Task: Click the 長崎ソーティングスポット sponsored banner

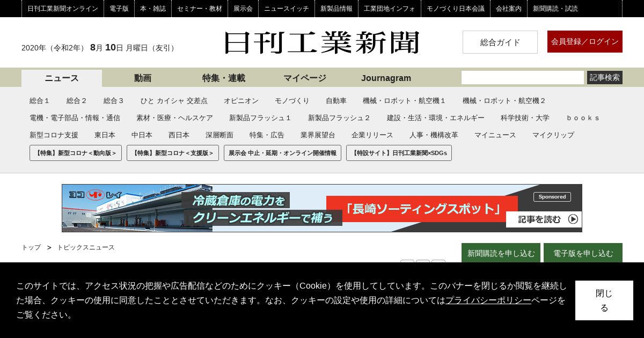Action: 322,208
